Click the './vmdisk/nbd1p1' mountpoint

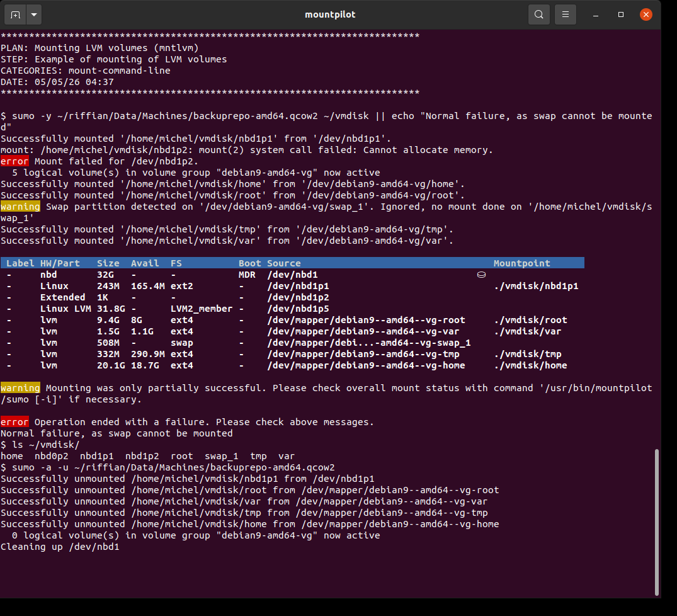click(536, 286)
